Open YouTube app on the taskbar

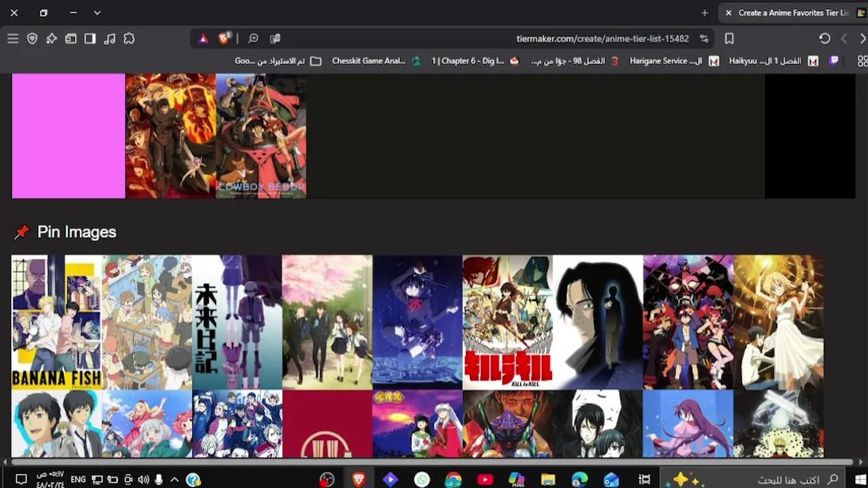click(485, 480)
